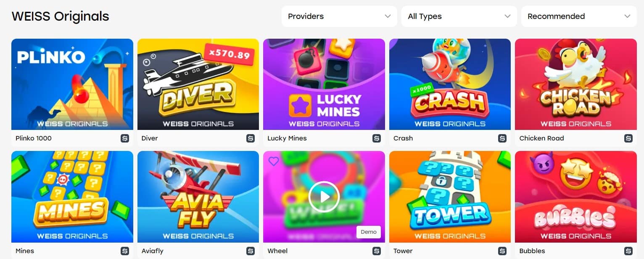Click the provider badge icon beside Plinko 1000
Image resolution: width=644 pixels, height=259 pixels.
tap(125, 138)
